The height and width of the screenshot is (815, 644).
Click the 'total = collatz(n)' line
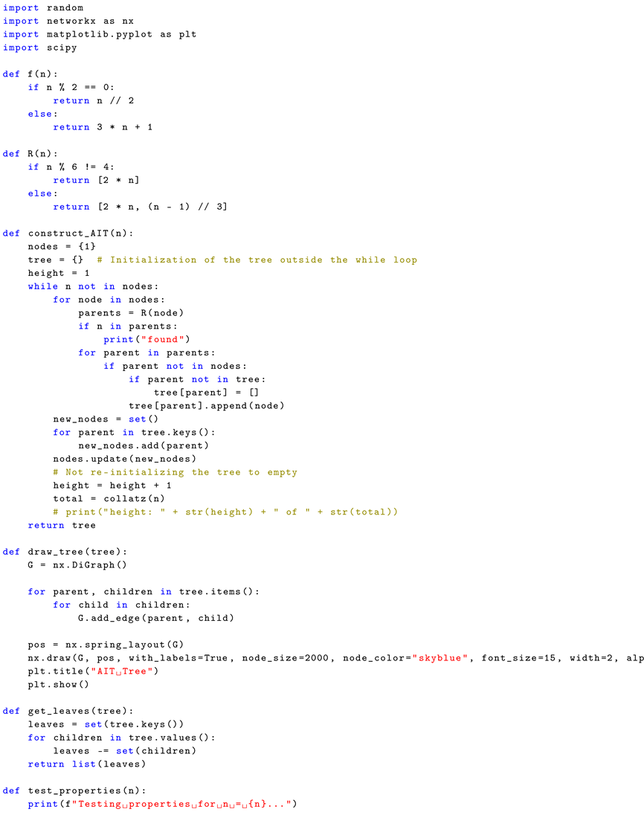[109, 499]
